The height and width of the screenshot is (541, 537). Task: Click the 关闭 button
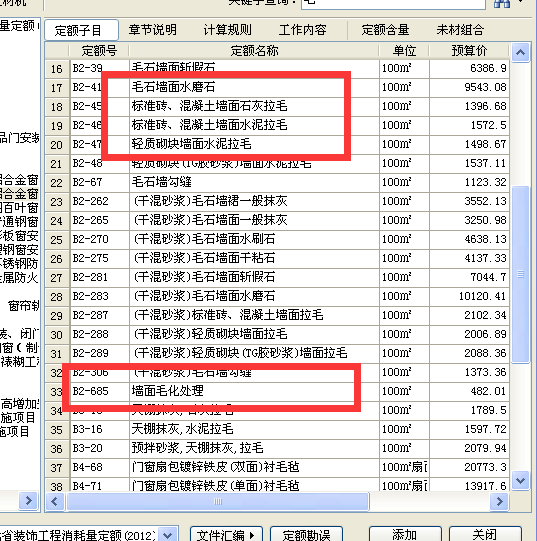(485, 535)
